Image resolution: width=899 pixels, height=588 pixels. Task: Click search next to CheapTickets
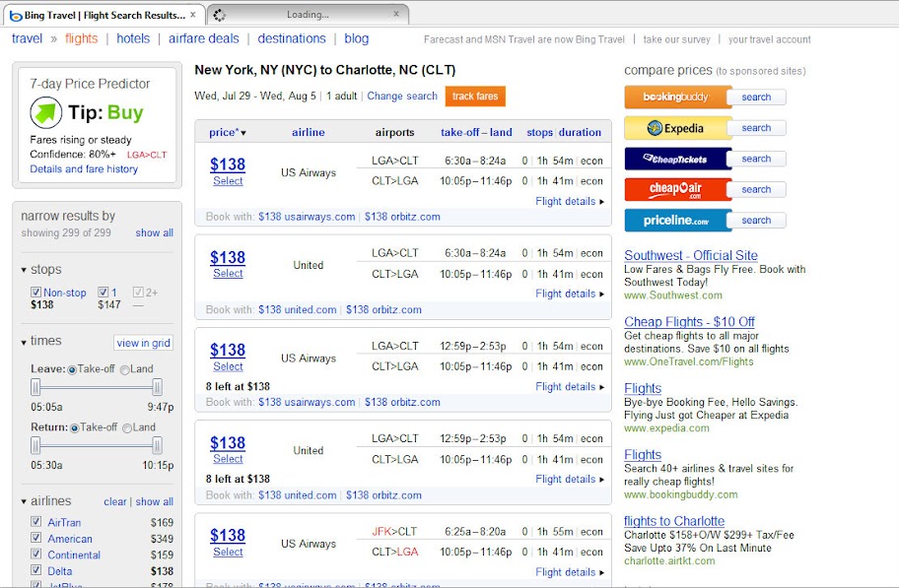click(756, 159)
